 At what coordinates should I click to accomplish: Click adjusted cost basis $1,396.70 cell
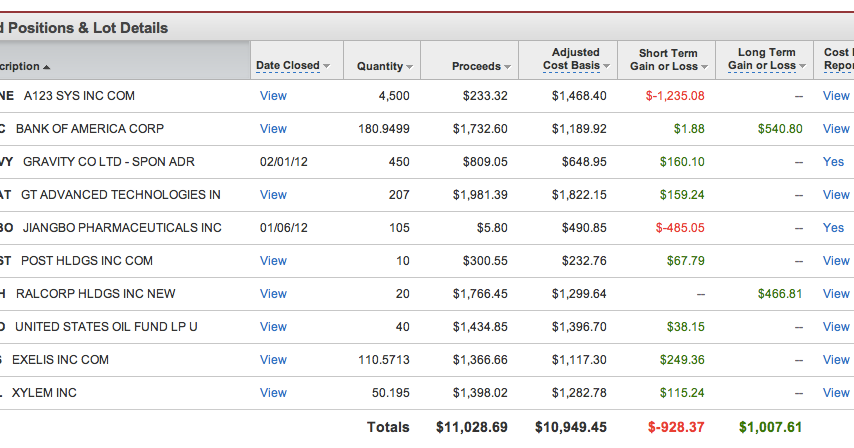[x=579, y=327]
